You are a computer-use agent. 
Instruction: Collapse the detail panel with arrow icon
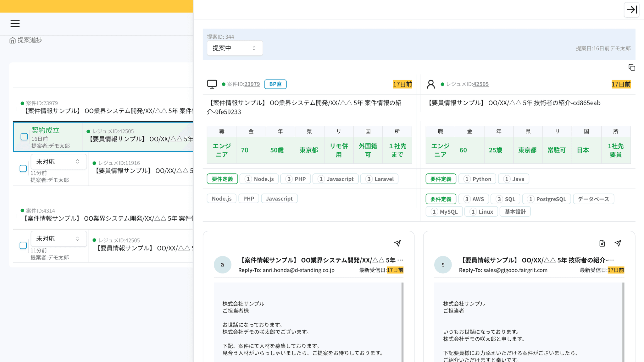pos(631,9)
